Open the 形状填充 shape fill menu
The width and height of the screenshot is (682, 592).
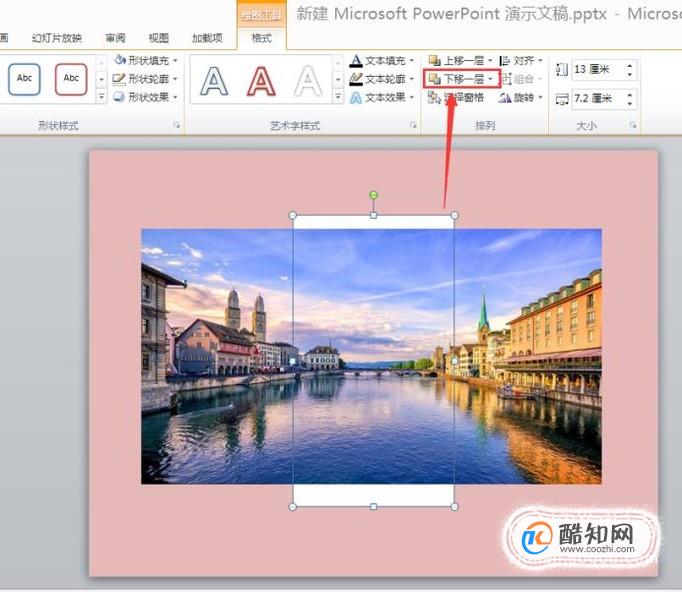(146, 60)
